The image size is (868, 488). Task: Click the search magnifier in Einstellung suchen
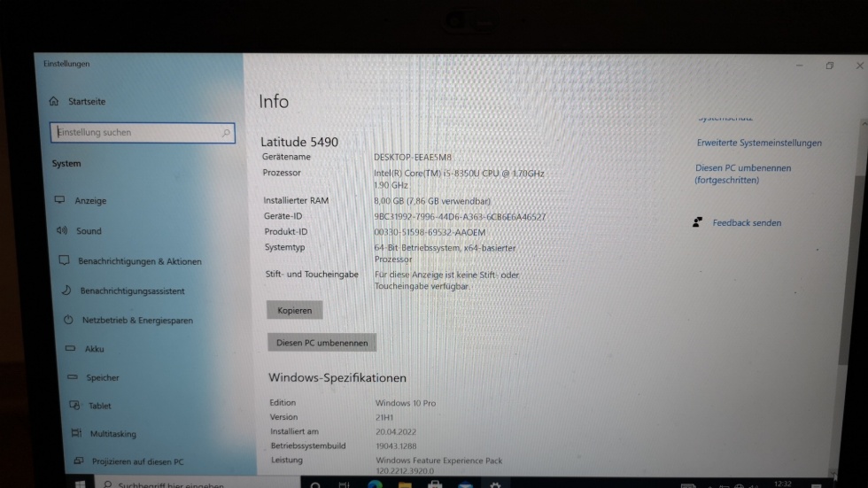pos(226,133)
